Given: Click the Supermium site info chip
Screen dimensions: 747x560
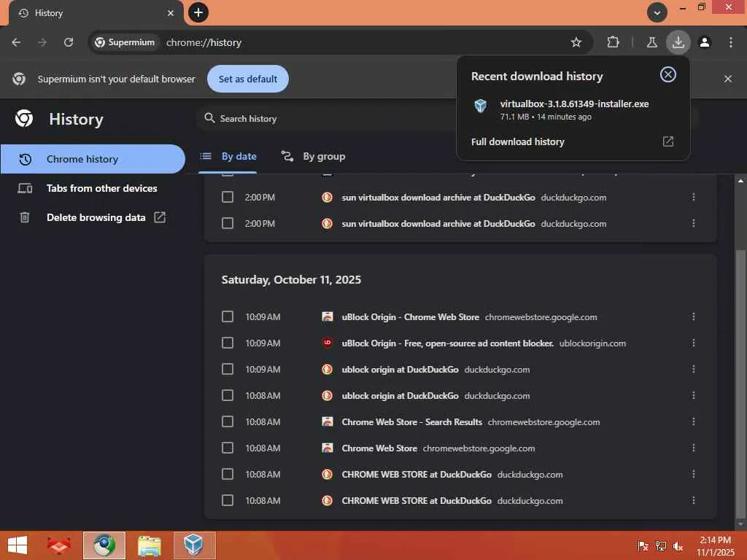Looking at the screenshot, I should coord(124,42).
